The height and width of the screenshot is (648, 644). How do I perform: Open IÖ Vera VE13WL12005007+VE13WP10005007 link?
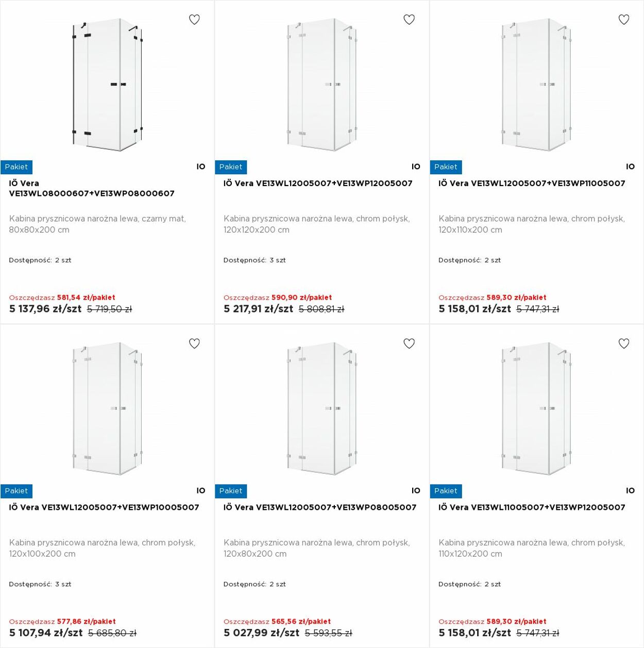[x=104, y=507]
